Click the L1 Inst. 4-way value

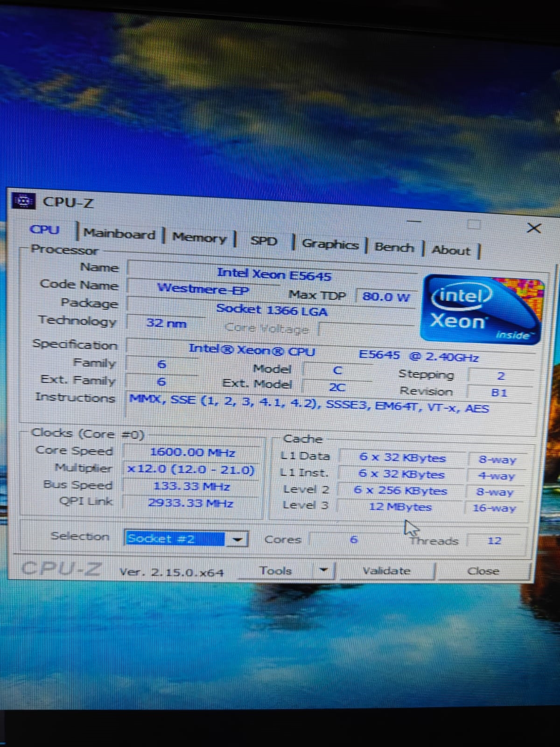(x=497, y=476)
